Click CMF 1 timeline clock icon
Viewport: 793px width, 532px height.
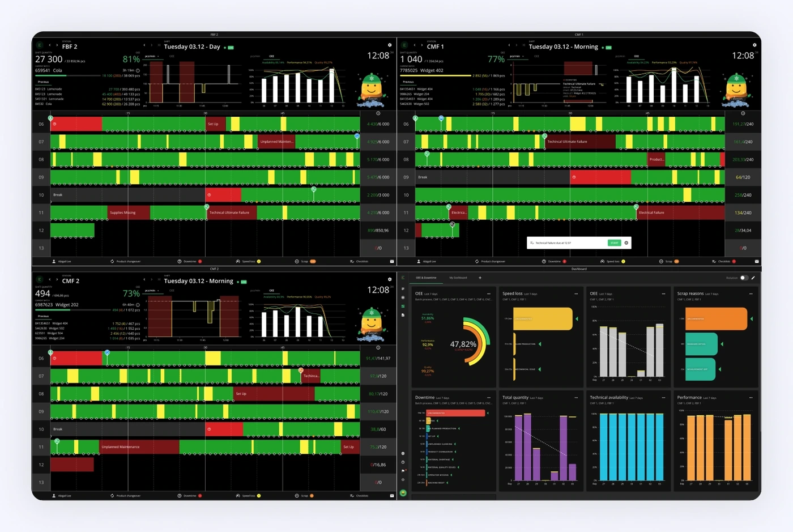pyautogui.click(x=743, y=113)
